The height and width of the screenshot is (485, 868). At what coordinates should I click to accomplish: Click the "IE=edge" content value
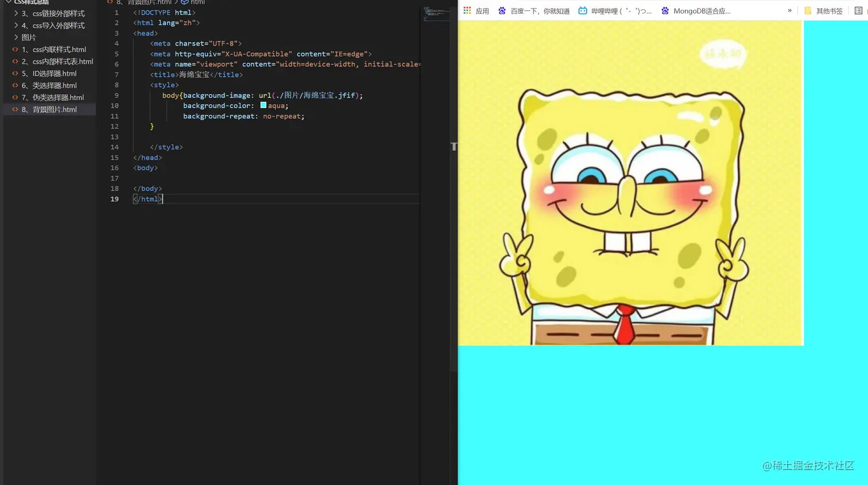349,54
